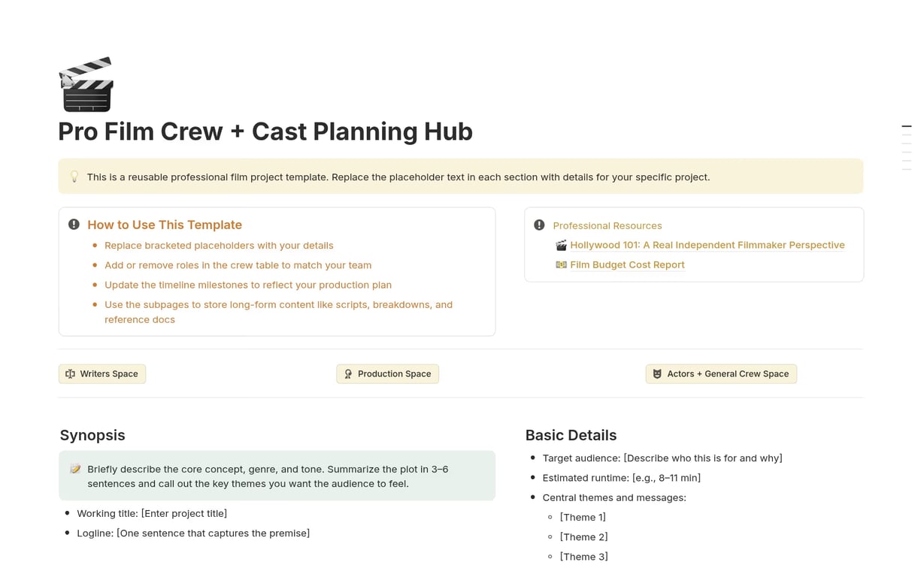The height and width of the screenshot is (577, 924).
Task: Click exclamation icon beside How to Use
Action: coord(74,225)
